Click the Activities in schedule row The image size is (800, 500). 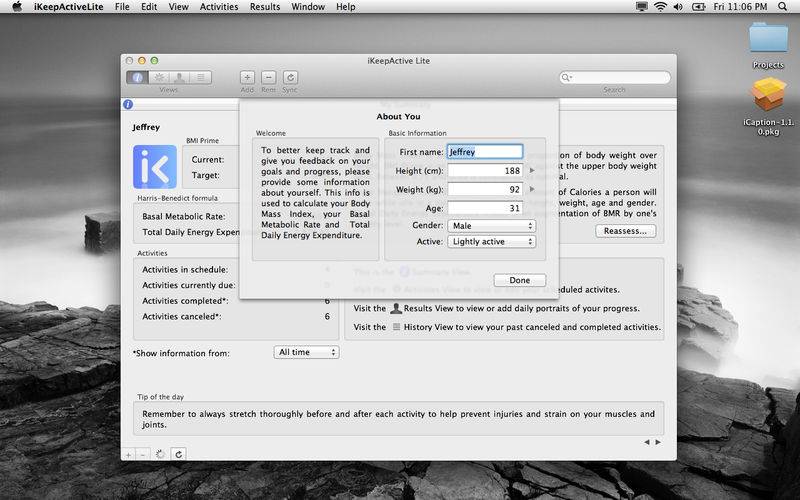click(236, 269)
